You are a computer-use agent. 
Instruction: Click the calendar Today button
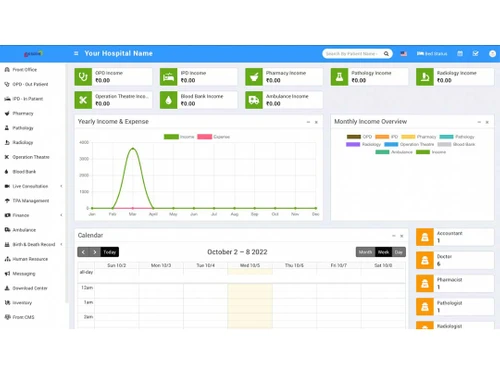(x=110, y=252)
